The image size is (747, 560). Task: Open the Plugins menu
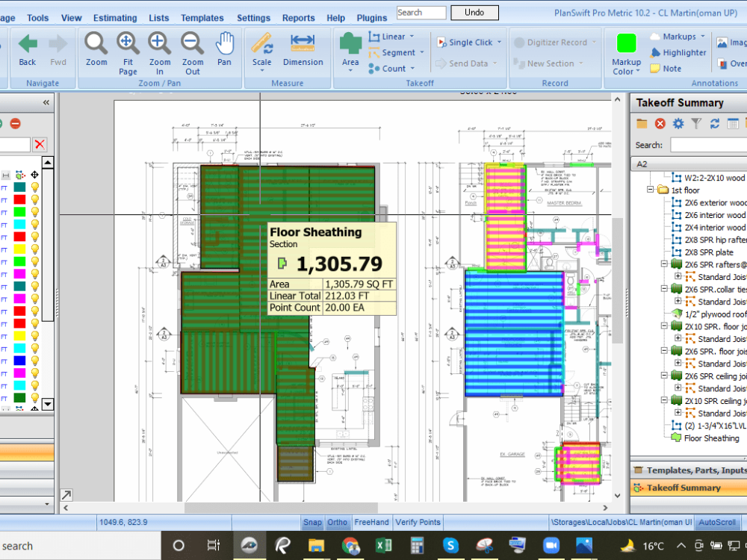click(x=371, y=18)
